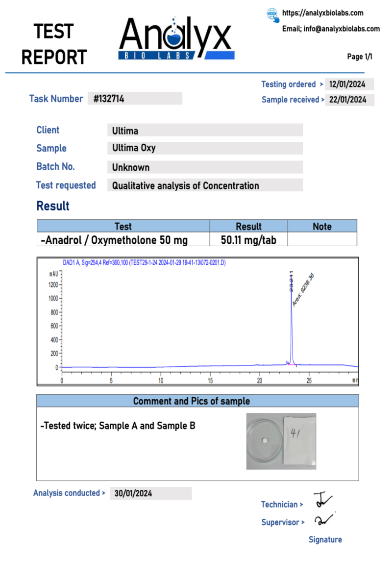Image resolution: width=392 pixels, height=564 pixels.
Task: Click the globe website icon
Action: pyautogui.click(x=273, y=15)
